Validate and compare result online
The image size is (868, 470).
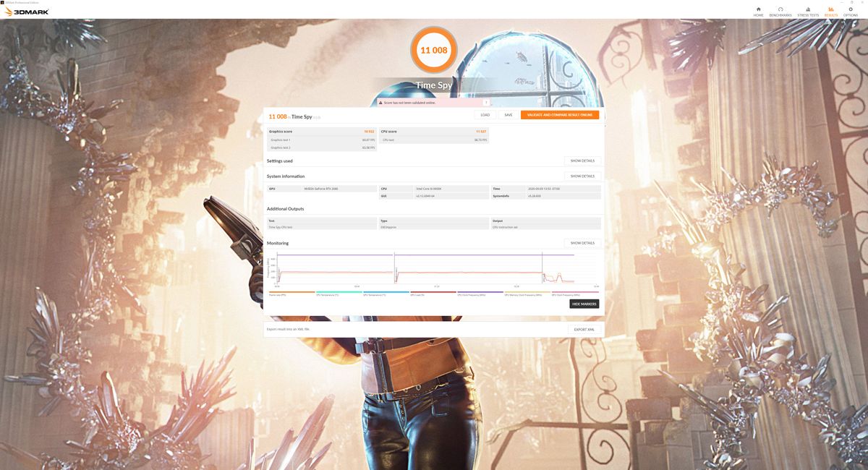tap(560, 115)
